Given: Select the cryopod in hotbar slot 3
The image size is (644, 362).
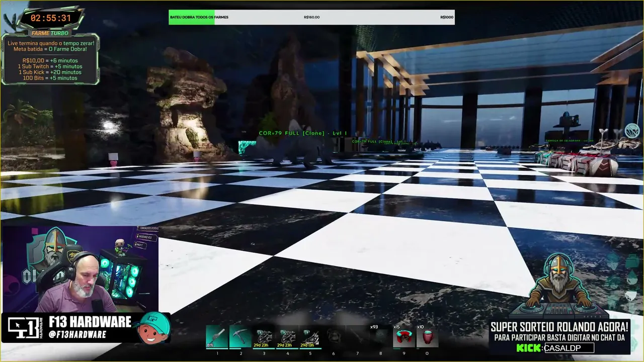Looking at the screenshot, I should click(264, 337).
